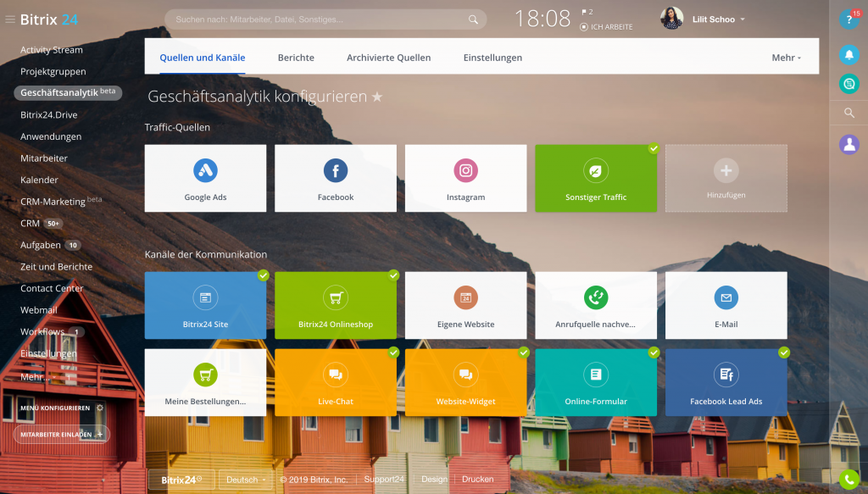Viewport: 868px width, 494px height.
Task: Open the Support24 footer link
Action: tap(384, 480)
